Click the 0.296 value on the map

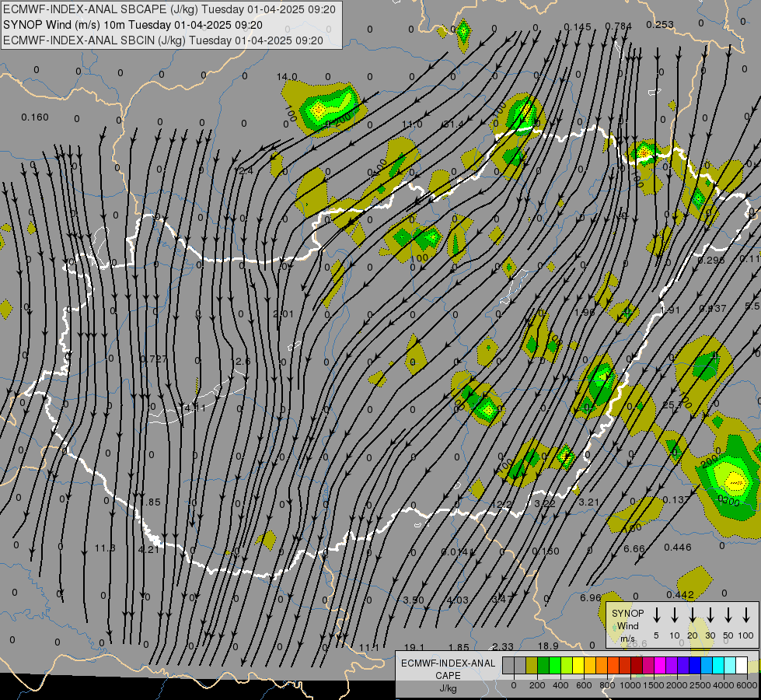tap(711, 261)
